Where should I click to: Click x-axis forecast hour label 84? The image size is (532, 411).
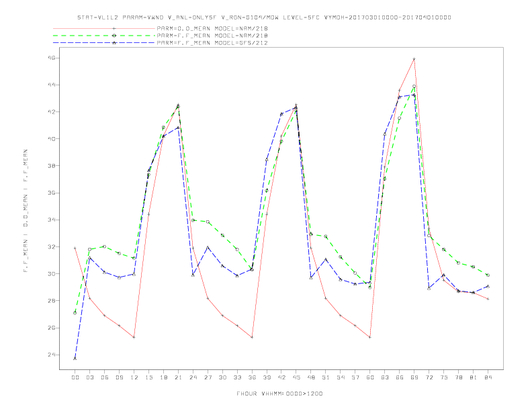tap(488, 377)
